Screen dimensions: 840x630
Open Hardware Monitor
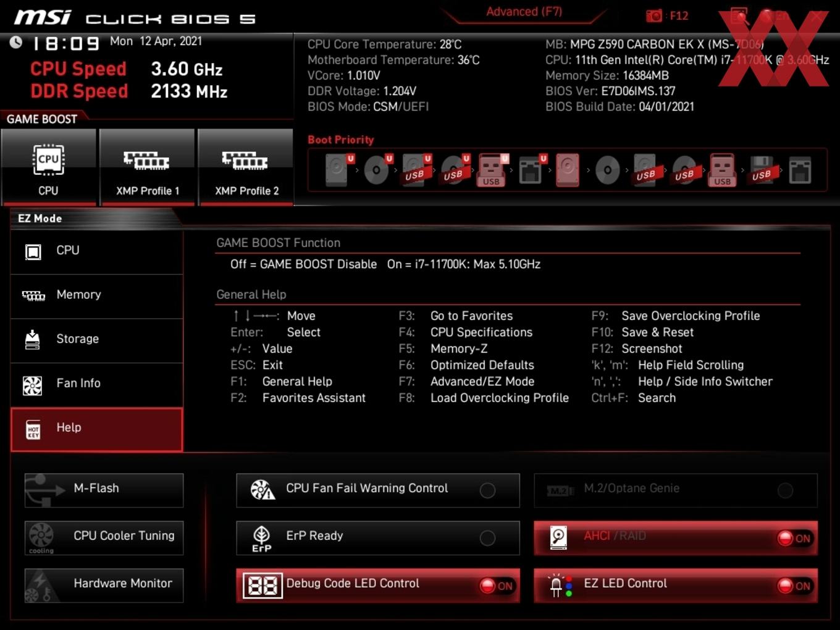pyautogui.click(x=104, y=585)
